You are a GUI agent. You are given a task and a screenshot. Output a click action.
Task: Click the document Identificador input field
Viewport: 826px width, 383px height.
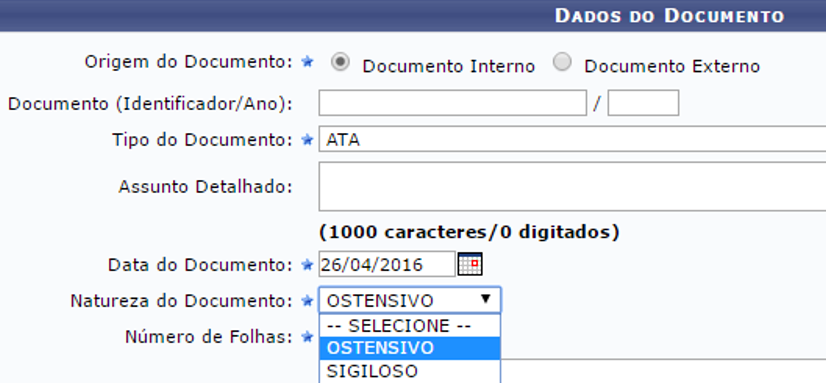point(453,103)
